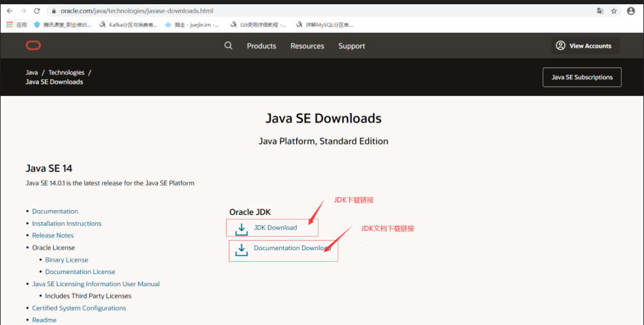Screen dimensions: 644x325
Task: Bookmark this page with the star icon
Action: 614,11
